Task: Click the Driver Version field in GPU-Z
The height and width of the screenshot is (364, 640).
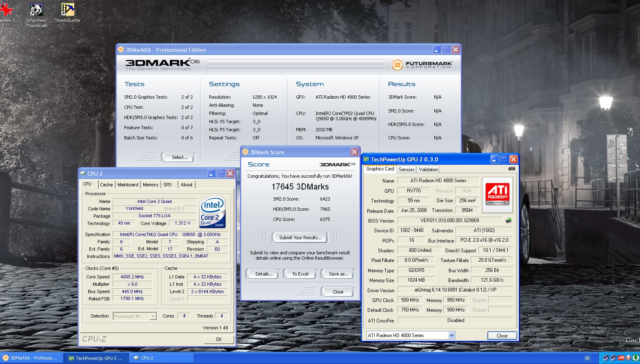Action: pyautogui.click(x=455, y=290)
